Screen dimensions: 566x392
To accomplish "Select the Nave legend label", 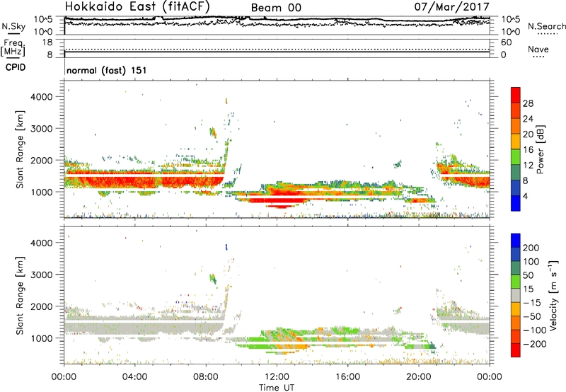I will [x=538, y=49].
